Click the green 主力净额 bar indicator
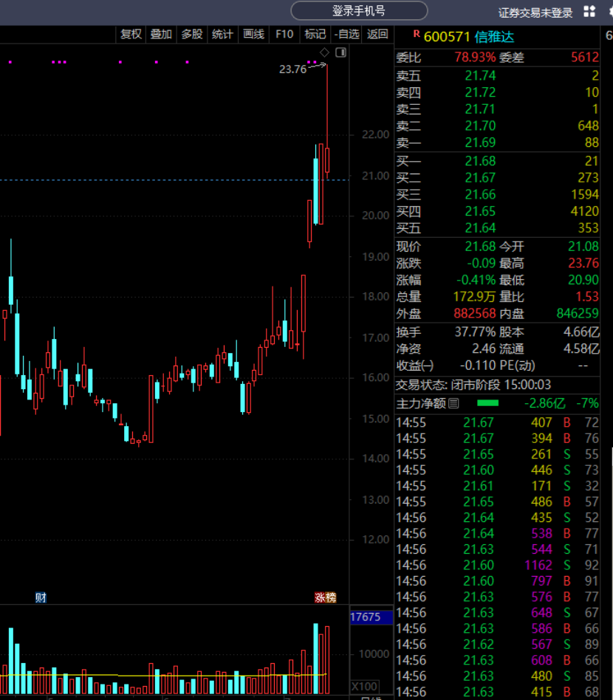Viewport: 613px width, 700px height. click(x=487, y=403)
